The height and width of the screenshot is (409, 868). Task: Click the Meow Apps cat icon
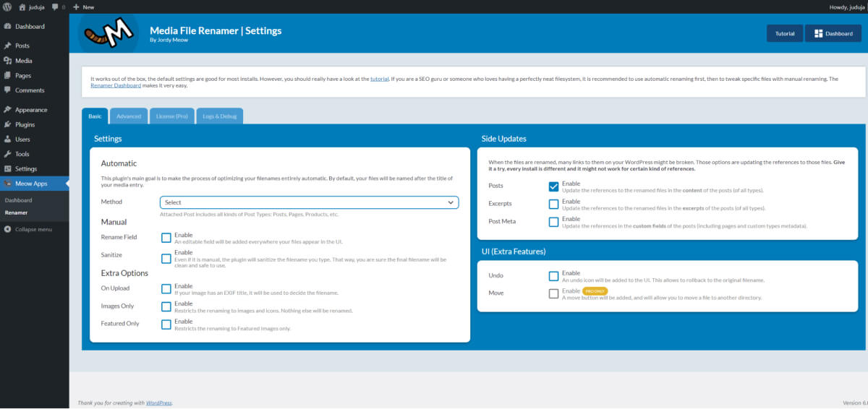tap(8, 184)
